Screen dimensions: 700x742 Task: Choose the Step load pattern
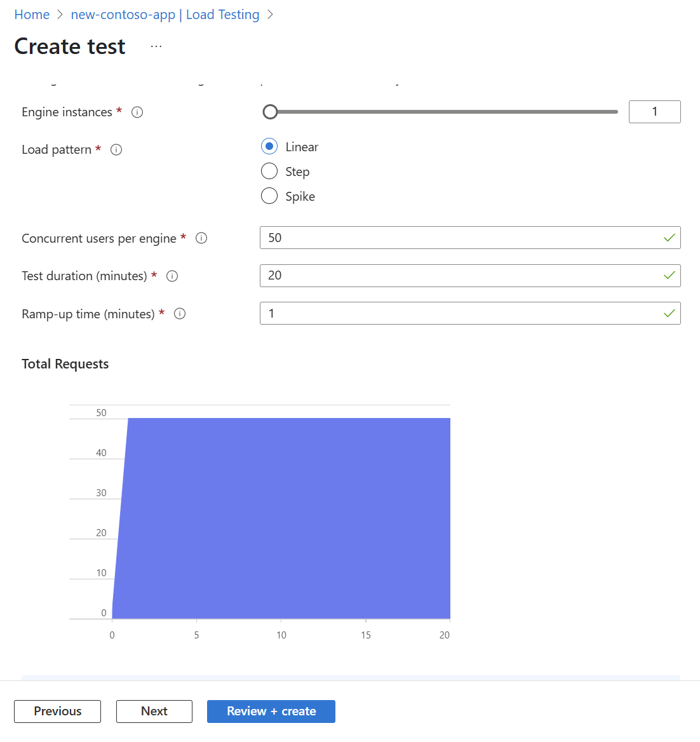coord(269,171)
